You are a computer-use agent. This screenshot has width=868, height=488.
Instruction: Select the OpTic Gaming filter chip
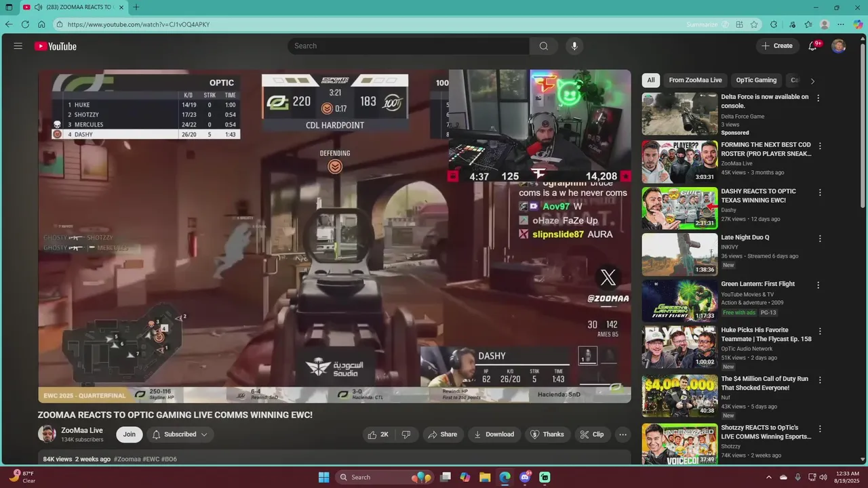(756, 80)
